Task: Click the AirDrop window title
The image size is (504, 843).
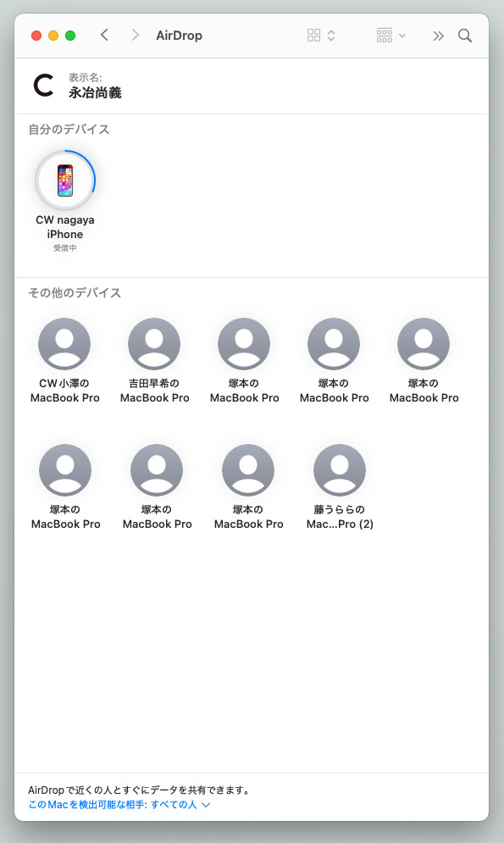Action: (179, 36)
